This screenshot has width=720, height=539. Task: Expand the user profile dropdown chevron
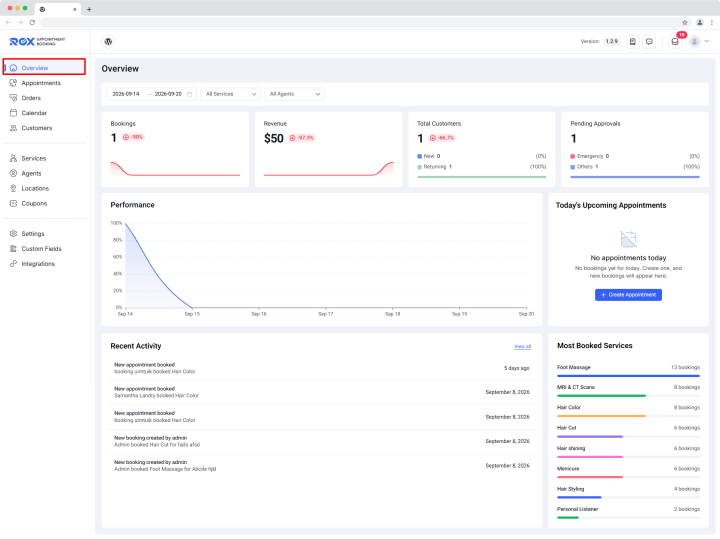[x=707, y=41]
